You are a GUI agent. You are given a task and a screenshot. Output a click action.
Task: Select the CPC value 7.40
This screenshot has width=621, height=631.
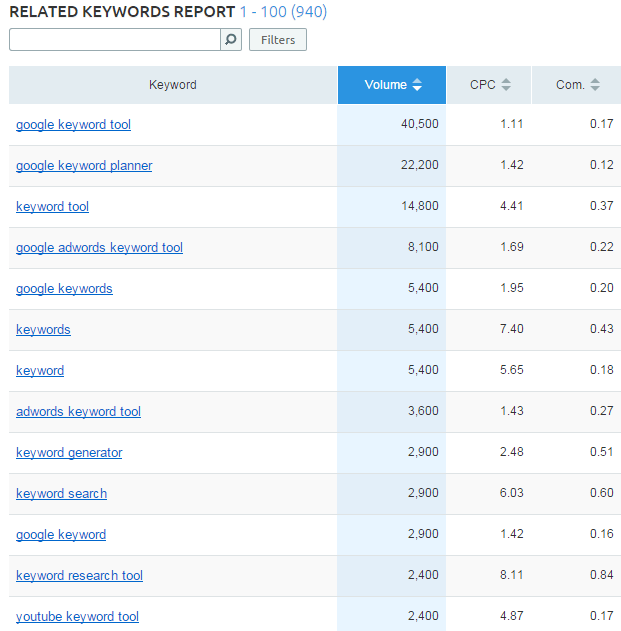coord(512,329)
